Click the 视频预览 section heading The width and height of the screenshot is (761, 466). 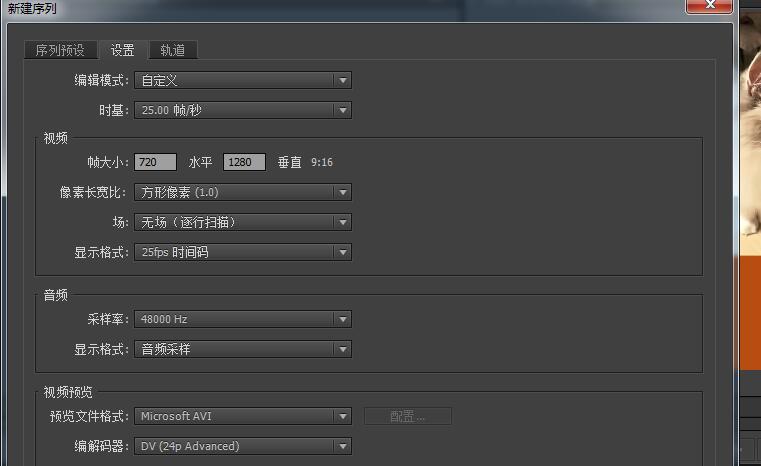[x=67, y=392]
